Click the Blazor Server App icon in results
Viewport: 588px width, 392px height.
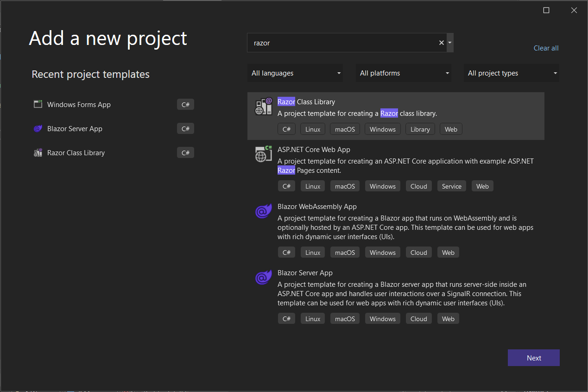[263, 277]
